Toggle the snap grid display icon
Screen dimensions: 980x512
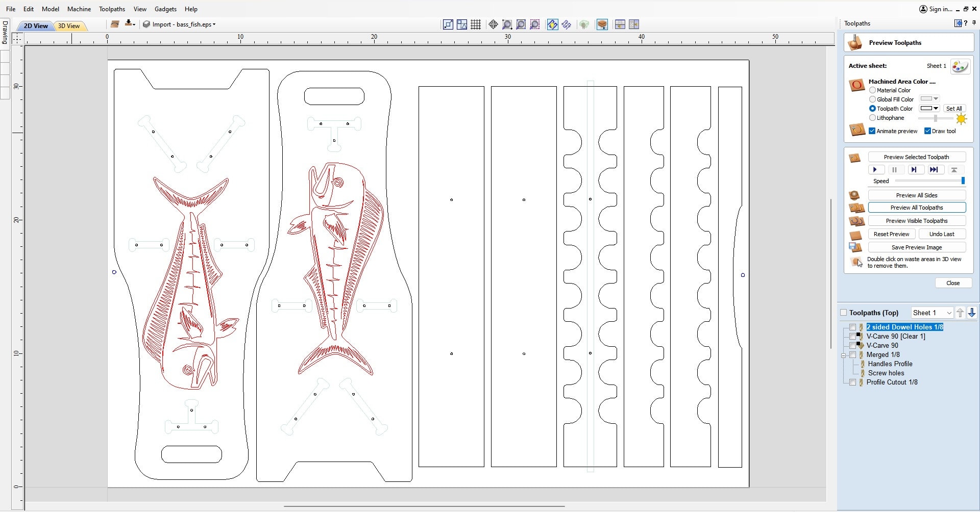click(x=476, y=24)
